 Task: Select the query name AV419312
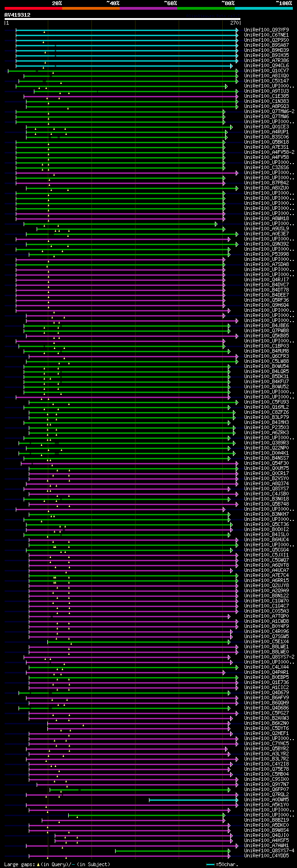point(18,15)
